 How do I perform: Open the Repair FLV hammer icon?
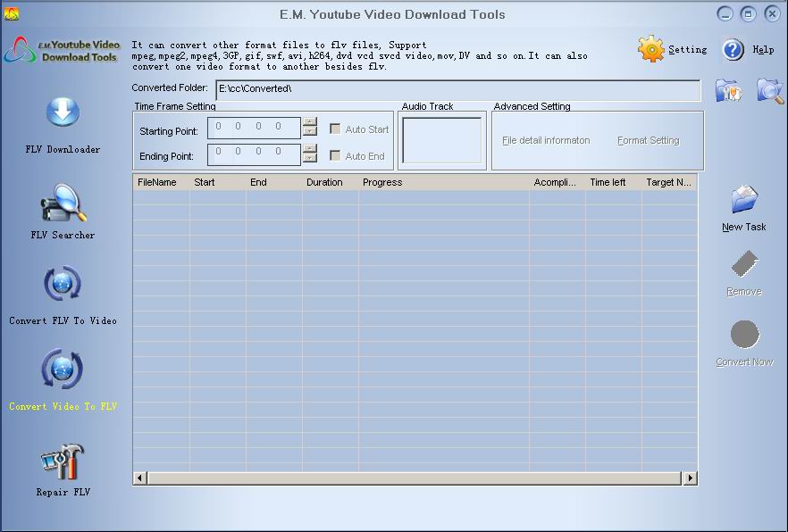point(63,461)
